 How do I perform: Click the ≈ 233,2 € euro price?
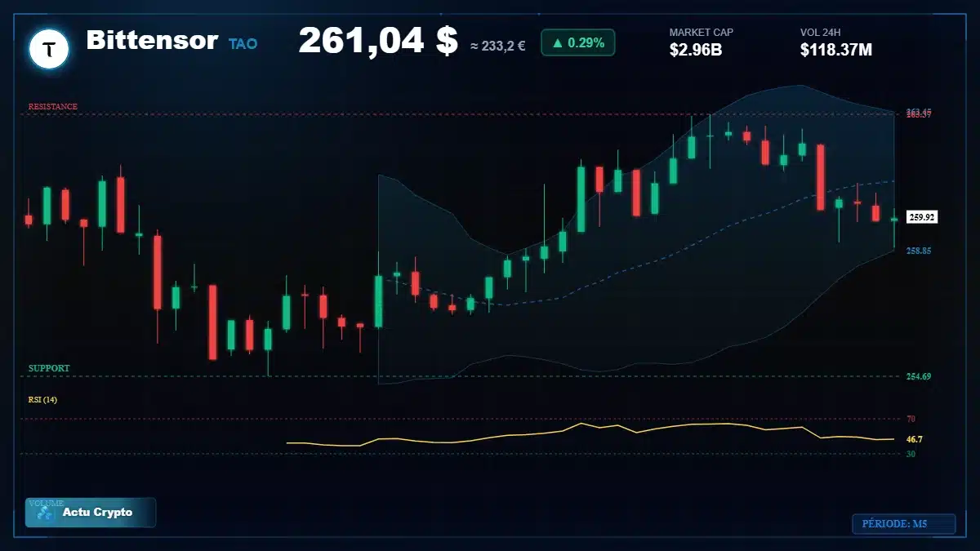498,46
